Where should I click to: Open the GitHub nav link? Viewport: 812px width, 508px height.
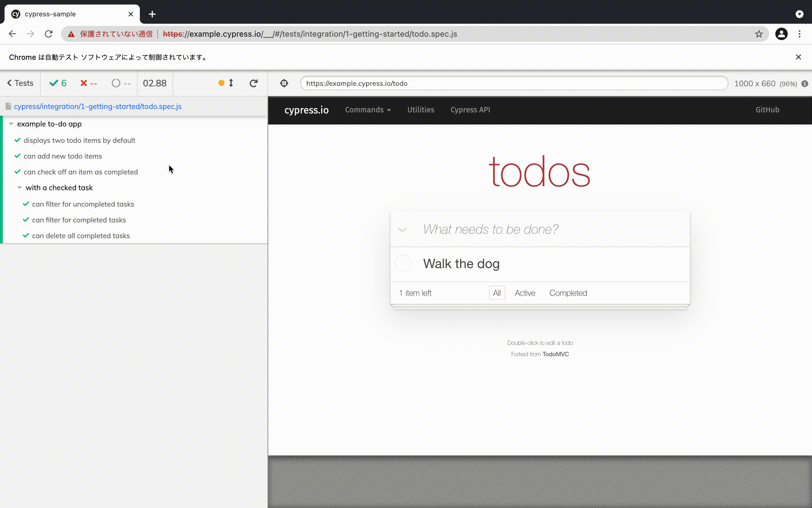pos(767,110)
